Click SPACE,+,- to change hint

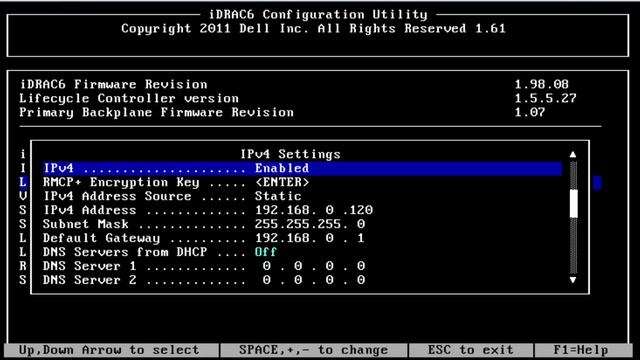pyautogui.click(x=313, y=350)
